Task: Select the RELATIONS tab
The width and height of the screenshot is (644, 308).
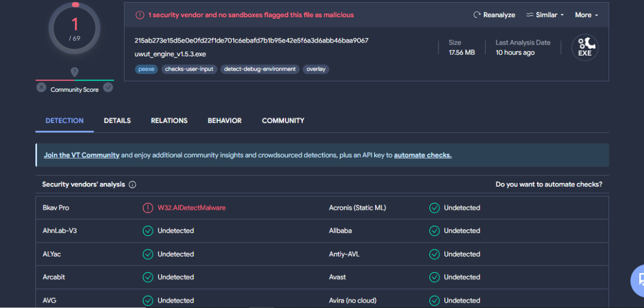Action: (169, 121)
